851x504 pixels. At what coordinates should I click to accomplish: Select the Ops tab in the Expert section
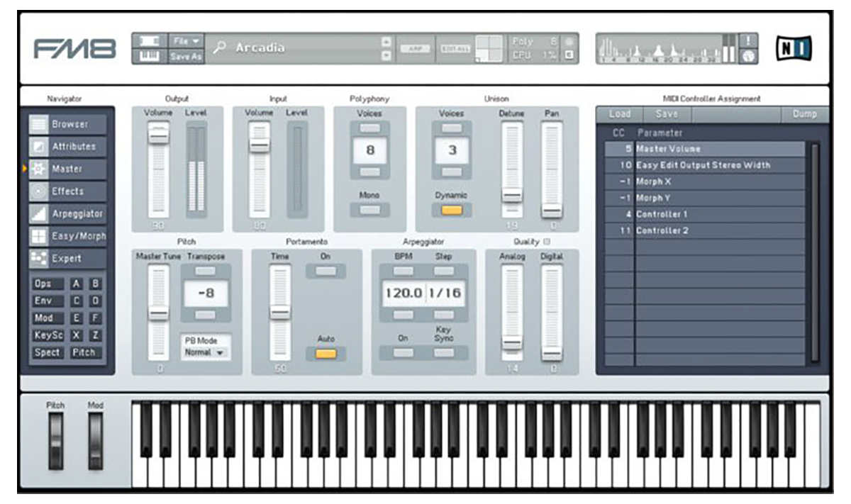click(x=47, y=284)
